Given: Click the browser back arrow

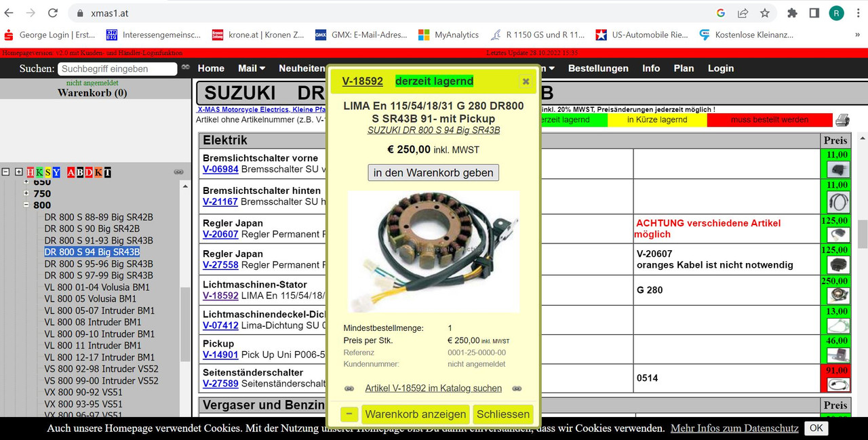Looking at the screenshot, I should click(x=9, y=13).
